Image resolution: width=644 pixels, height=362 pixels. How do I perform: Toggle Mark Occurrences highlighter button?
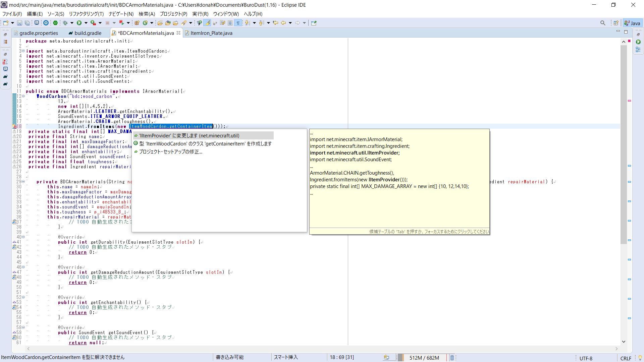click(x=207, y=23)
